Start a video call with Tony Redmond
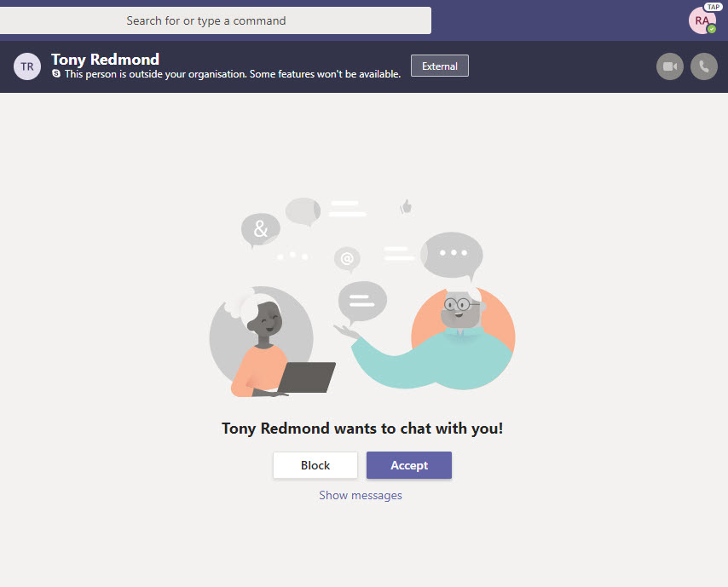This screenshot has height=587, width=728. point(669,66)
